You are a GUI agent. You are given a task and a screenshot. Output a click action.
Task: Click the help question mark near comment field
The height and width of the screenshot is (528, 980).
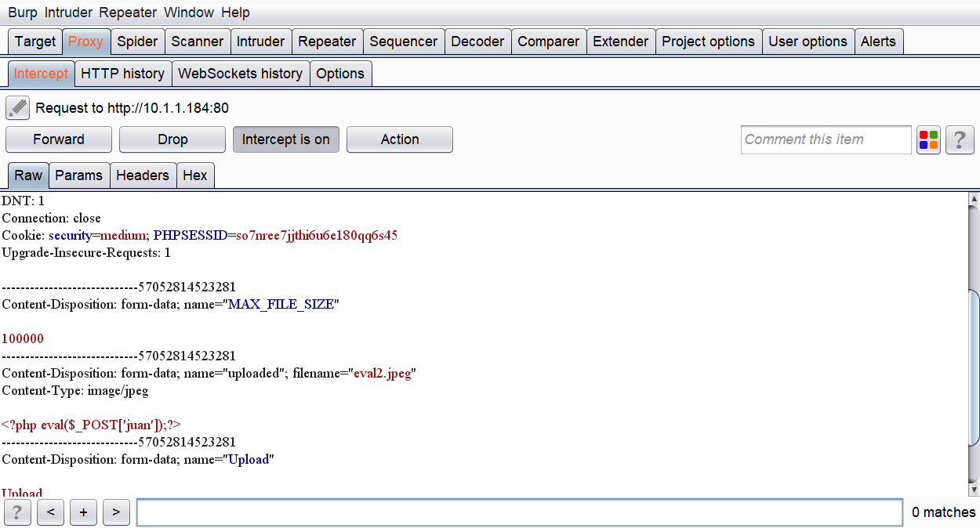pyautogui.click(x=960, y=139)
